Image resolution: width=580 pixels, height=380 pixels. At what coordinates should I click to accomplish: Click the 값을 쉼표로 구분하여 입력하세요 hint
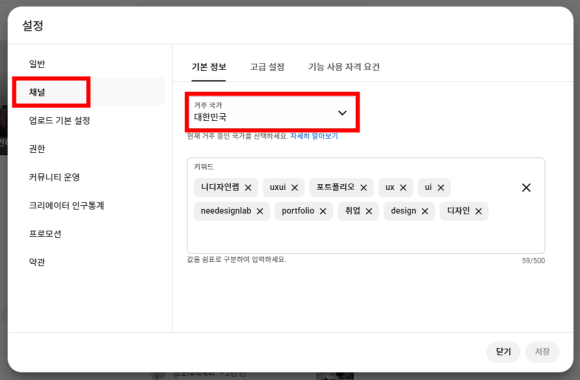236,259
